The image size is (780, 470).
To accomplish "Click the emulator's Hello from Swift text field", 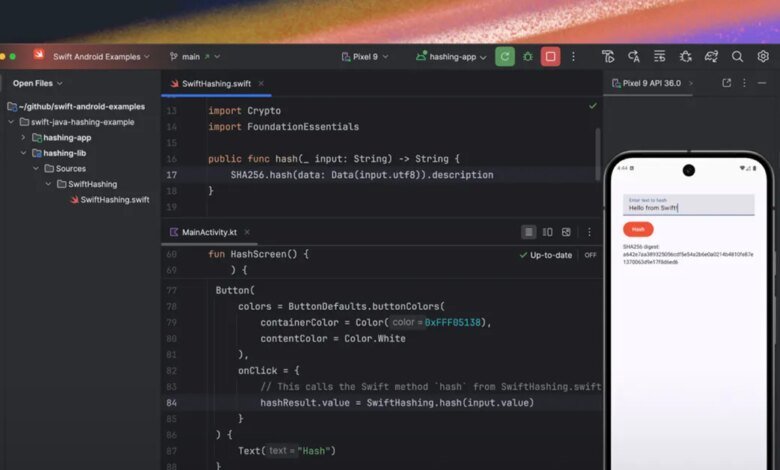I will click(688, 207).
